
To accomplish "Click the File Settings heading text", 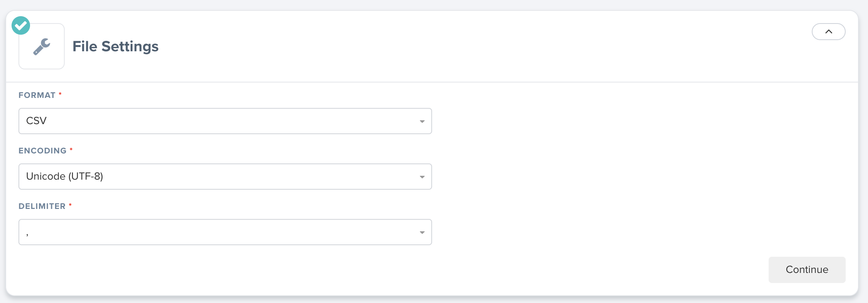I will point(116,47).
